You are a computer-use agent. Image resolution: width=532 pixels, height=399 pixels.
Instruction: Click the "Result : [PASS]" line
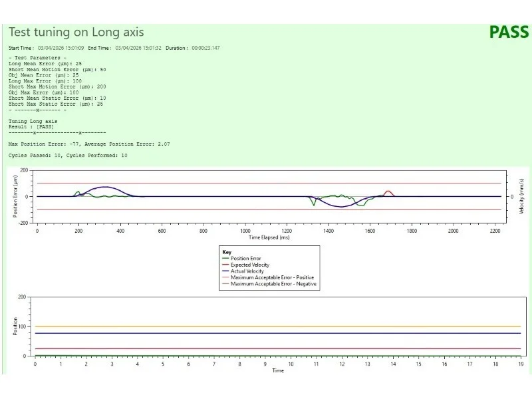(x=31, y=127)
